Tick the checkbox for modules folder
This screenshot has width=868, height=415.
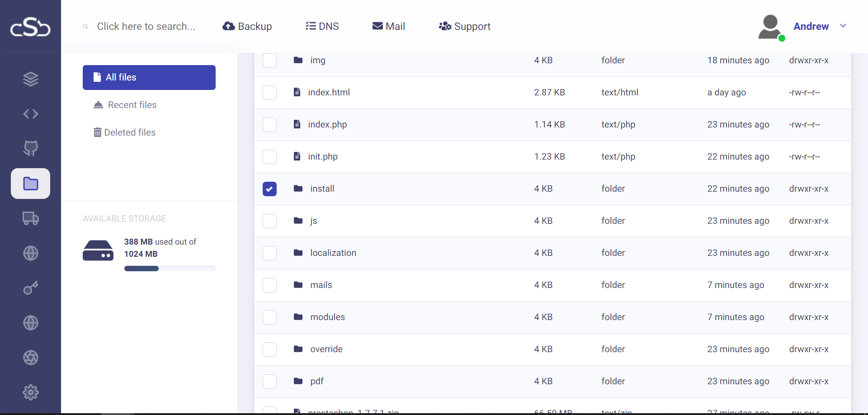coord(269,317)
